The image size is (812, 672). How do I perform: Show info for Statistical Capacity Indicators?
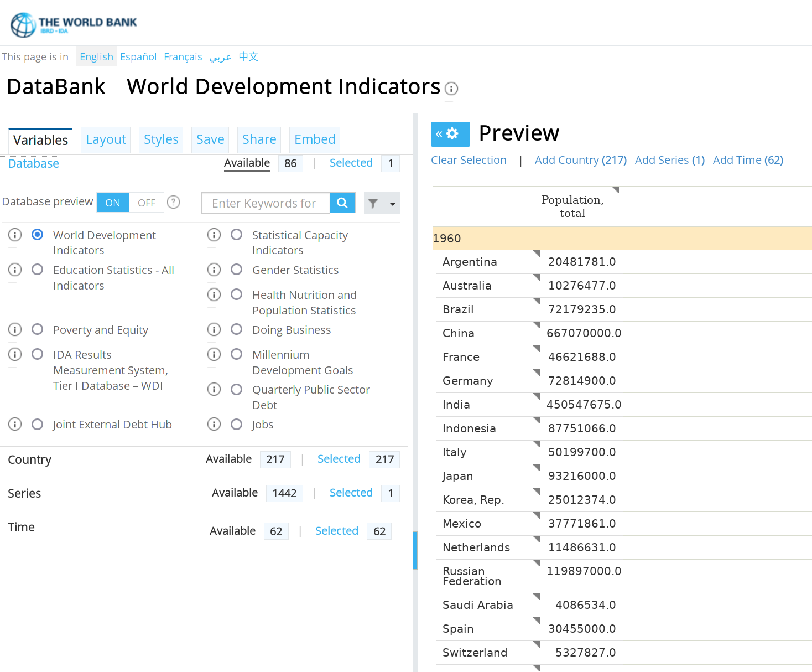[x=214, y=235]
